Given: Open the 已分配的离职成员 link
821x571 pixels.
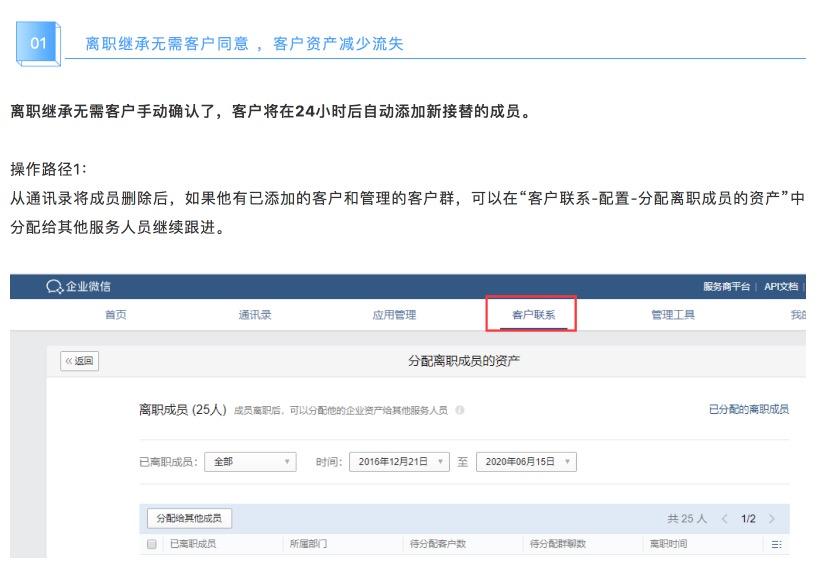Looking at the screenshot, I should 748,410.
